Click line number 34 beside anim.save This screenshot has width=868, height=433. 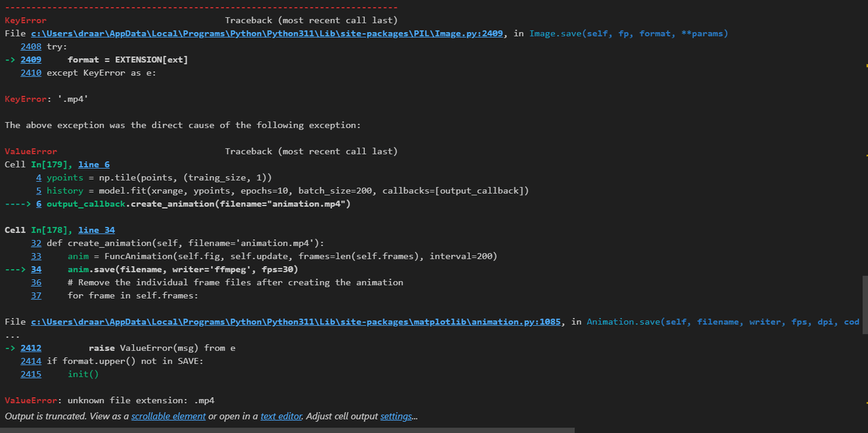tap(36, 269)
